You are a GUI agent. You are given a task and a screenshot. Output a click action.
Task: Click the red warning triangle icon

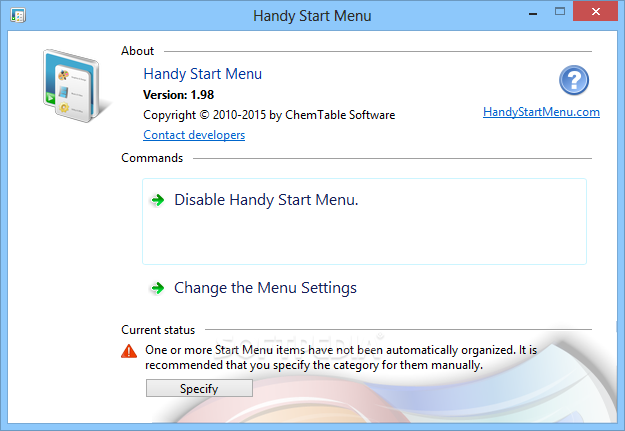tap(129, 351)
